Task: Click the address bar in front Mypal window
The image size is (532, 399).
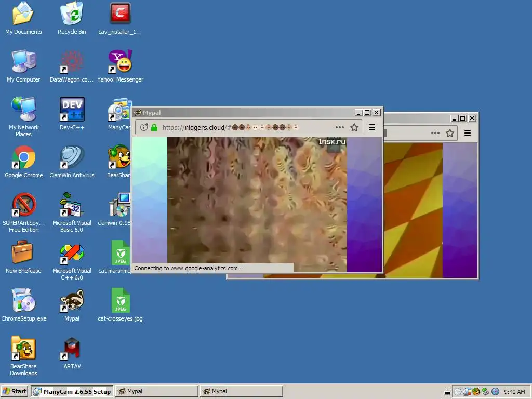Action: click(248, 127)
